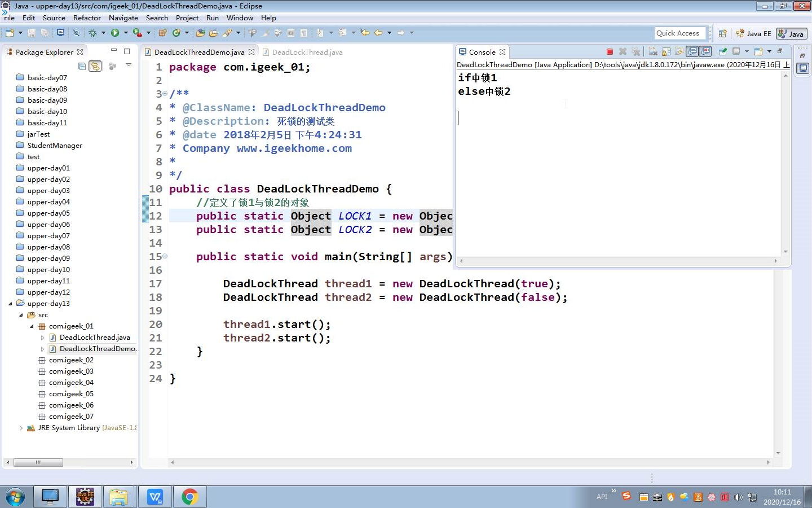Close the DeadLockThreadDemo.java editor tab
Viewport: 812px width, 508px height.
(251, 52)
